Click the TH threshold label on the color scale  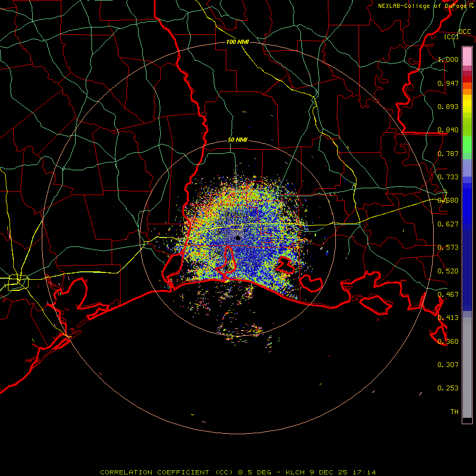454,412
